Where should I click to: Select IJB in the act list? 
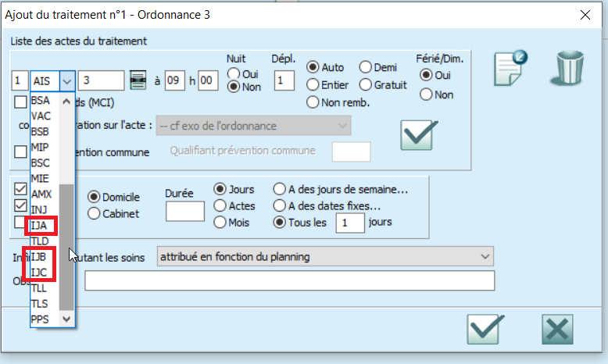point(40,256)
